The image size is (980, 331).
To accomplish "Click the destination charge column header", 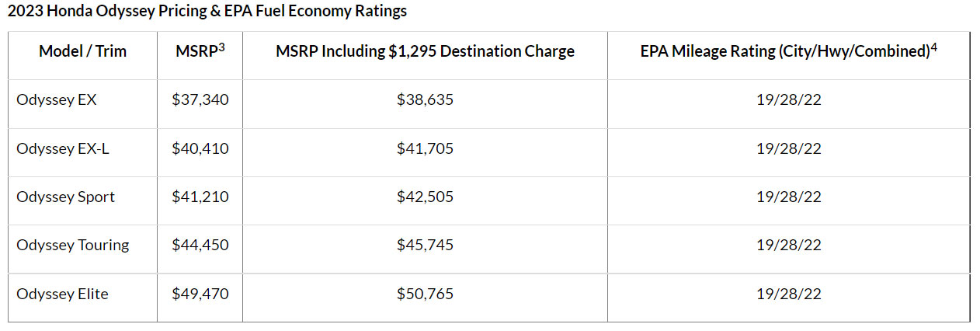I will click(425, 51).
